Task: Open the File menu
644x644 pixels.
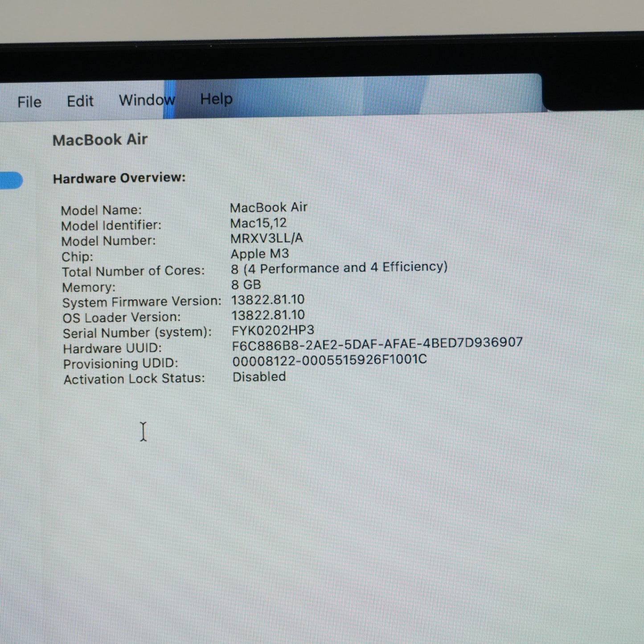Action: (x=29, y=102)
